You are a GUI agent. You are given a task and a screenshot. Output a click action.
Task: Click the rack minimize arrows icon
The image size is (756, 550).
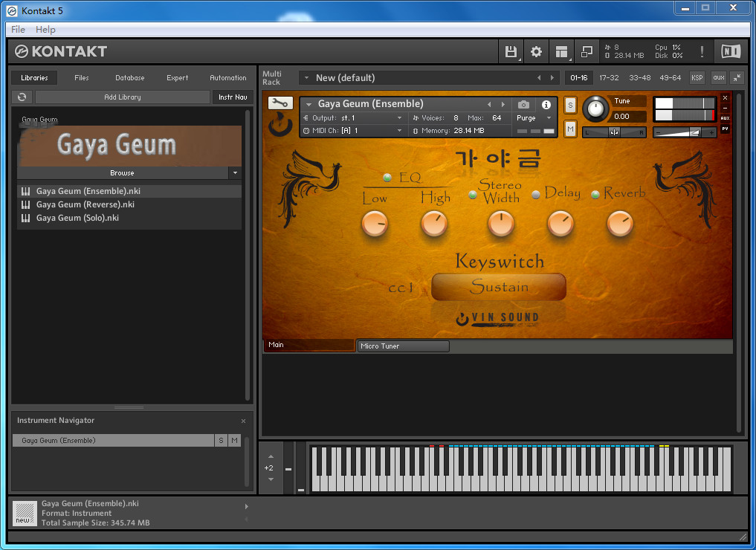(x=737, y=77)
